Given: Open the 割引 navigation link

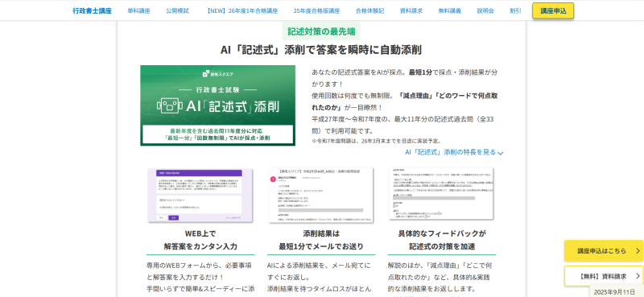Looking at the screenshot, I should point(515,11).
